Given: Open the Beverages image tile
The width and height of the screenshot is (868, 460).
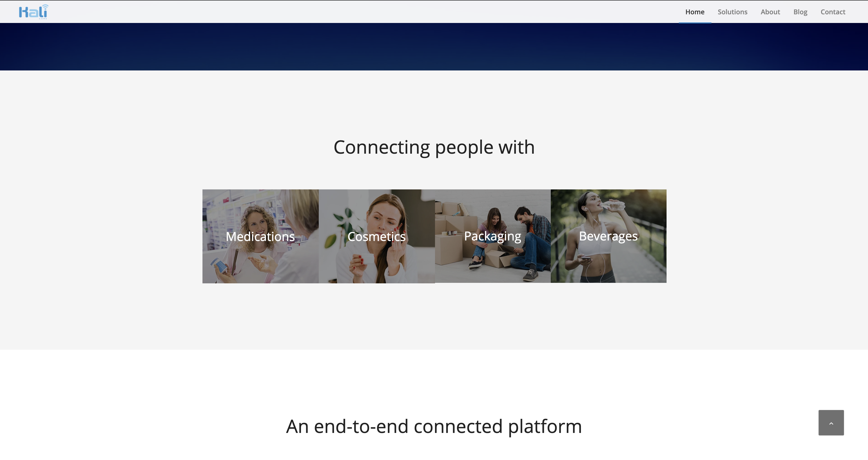Looking at the screenshot, I should tap(608, 236).
